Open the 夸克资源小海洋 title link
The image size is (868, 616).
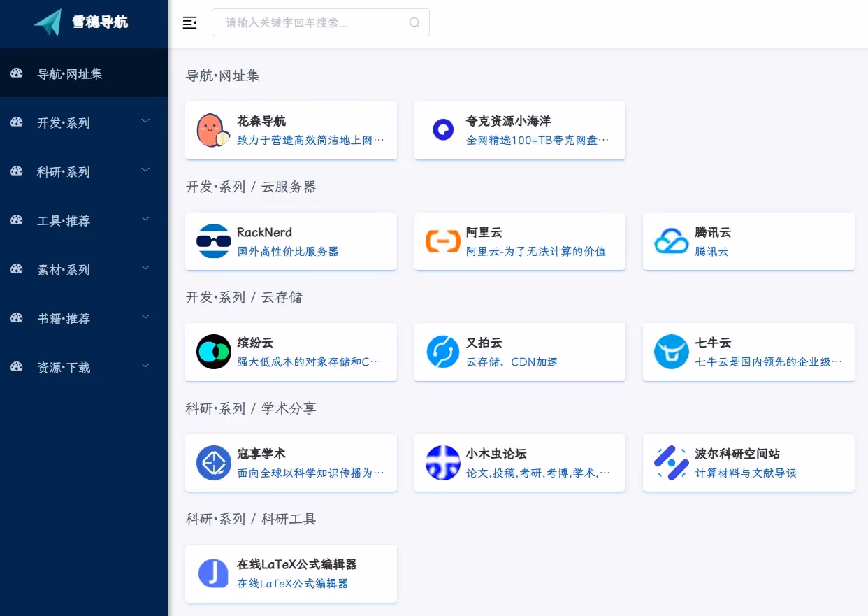click(x=509, y=122)
